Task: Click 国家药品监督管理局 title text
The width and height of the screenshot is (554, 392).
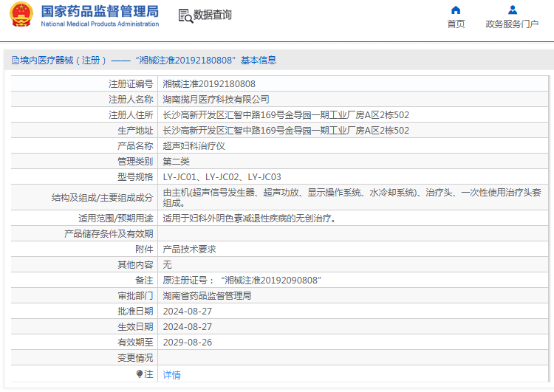Action: (x=100, y=11)
